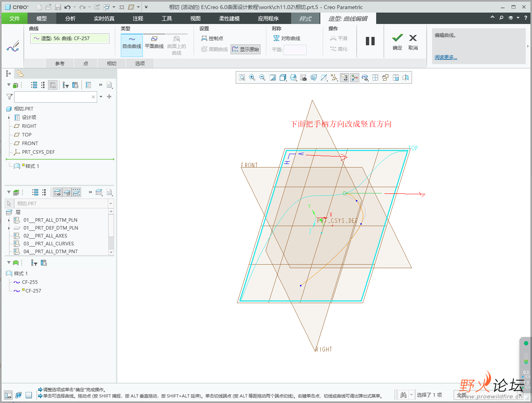Confirm with the 确定 green checkmark
This screenshot has width=532, height=403.
[397, 42]
